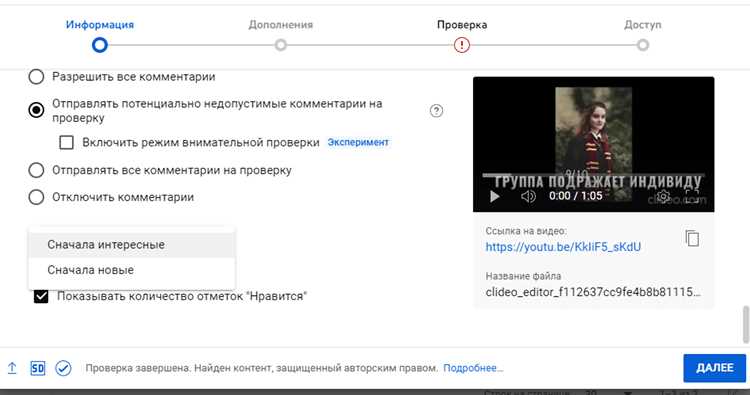Viewport: 750px width, 395px height.
Task: Uncheck Показывать количество отметок Нравится
Action: (41, 296)
